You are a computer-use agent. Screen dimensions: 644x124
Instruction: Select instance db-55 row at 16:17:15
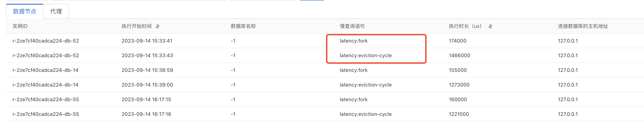click(x=325, y=99)
